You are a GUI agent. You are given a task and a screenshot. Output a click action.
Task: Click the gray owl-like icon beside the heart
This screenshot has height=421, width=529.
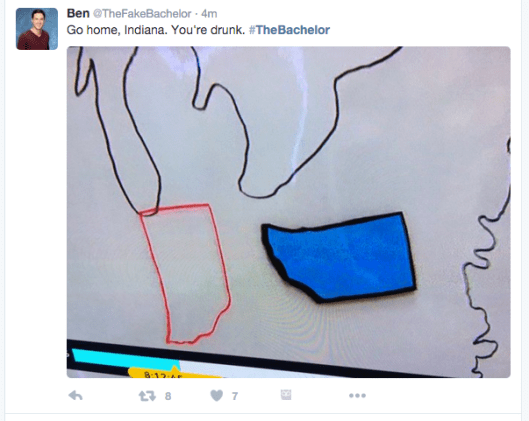click(x=286, y=395)
